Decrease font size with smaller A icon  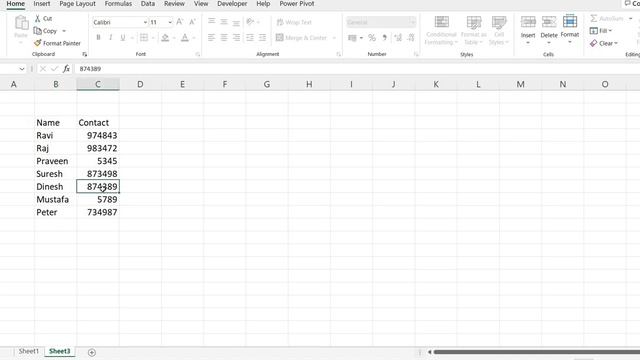[x=192, y=22]
